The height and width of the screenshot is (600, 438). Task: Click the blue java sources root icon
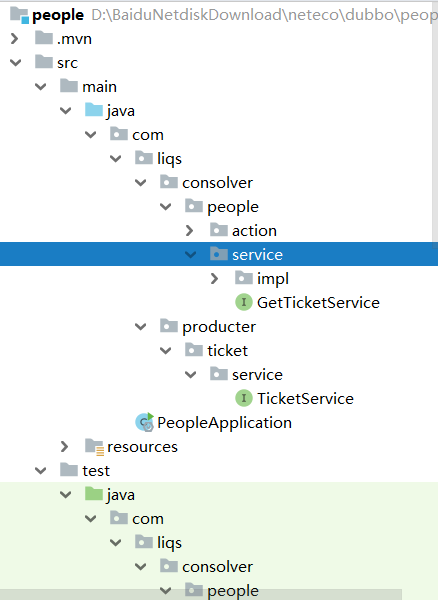94,110
